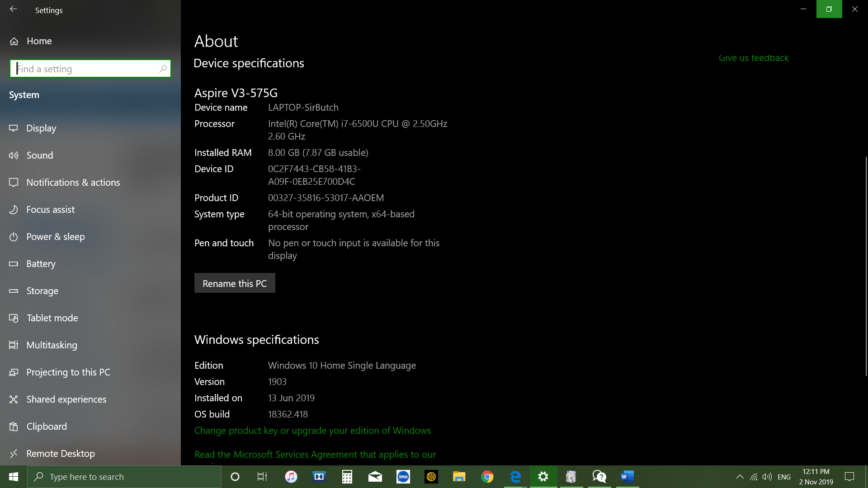Switch to Microsoft Edge on the taskbar

click(x=515, y=477)
